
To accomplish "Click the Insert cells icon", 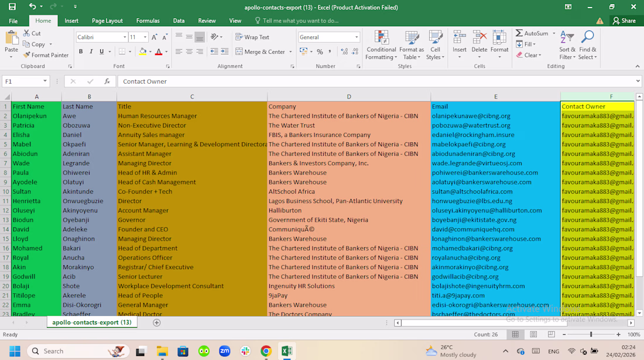I will pos(459,38).
